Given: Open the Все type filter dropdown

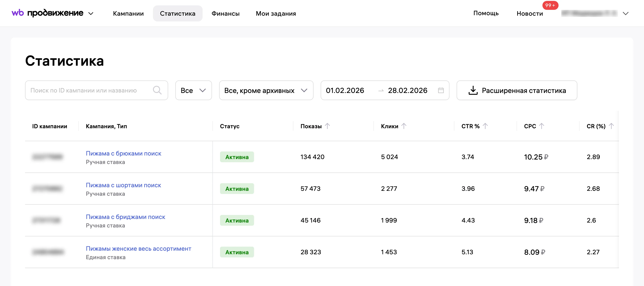Looking at the screenshot, I should click(x=193, y=90).
